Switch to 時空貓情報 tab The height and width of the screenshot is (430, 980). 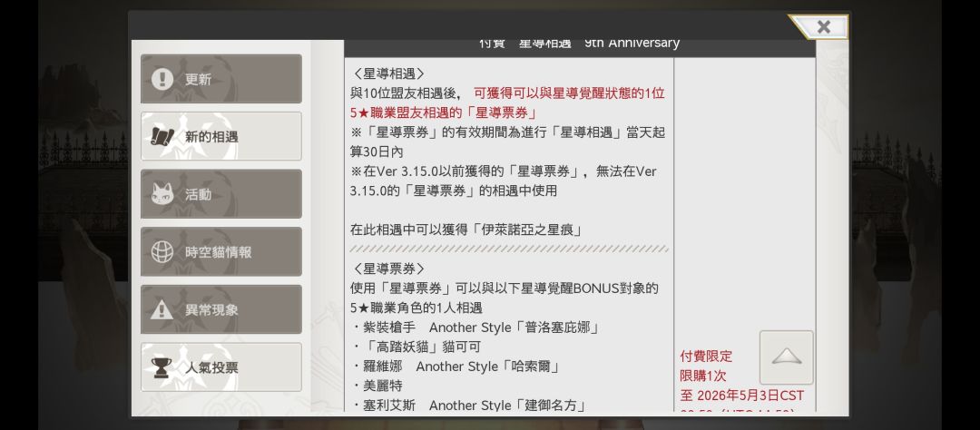220,252
